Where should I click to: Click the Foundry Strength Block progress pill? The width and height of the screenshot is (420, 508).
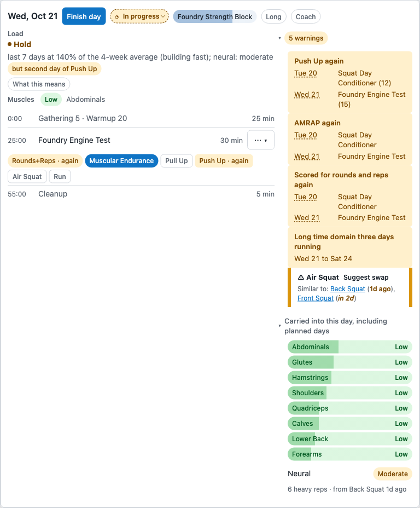214,17
